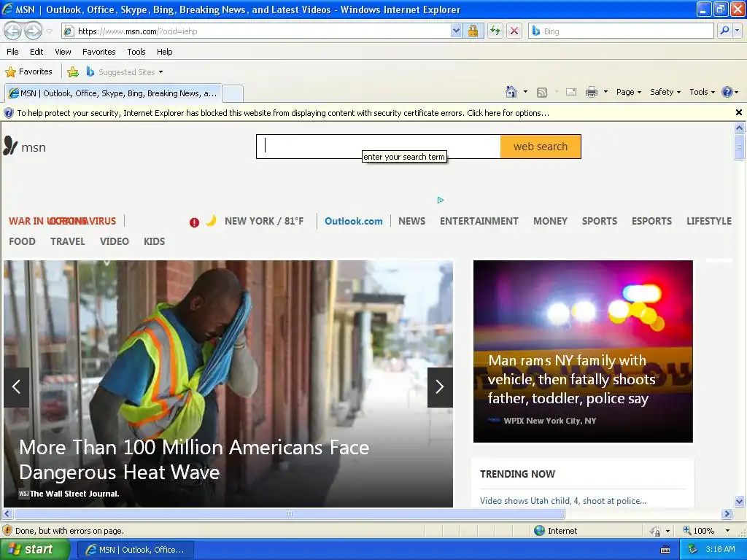Image resolution: width=747 pixels, height=560 pixels.
Task: Add page to Favorites bar icon
Action: 72,72
